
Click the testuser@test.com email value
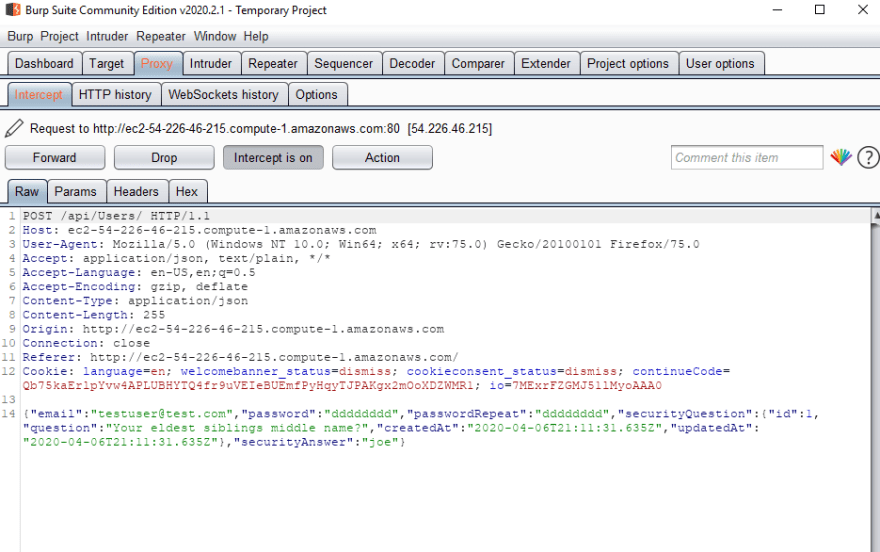pos(162,413)
